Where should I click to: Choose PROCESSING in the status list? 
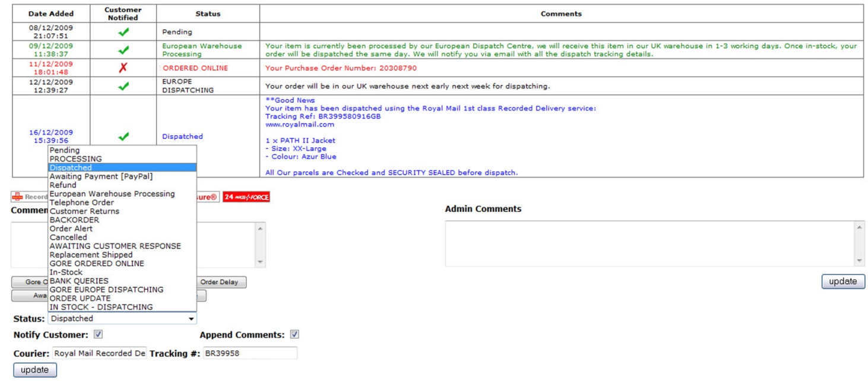[x=75, y=159]
